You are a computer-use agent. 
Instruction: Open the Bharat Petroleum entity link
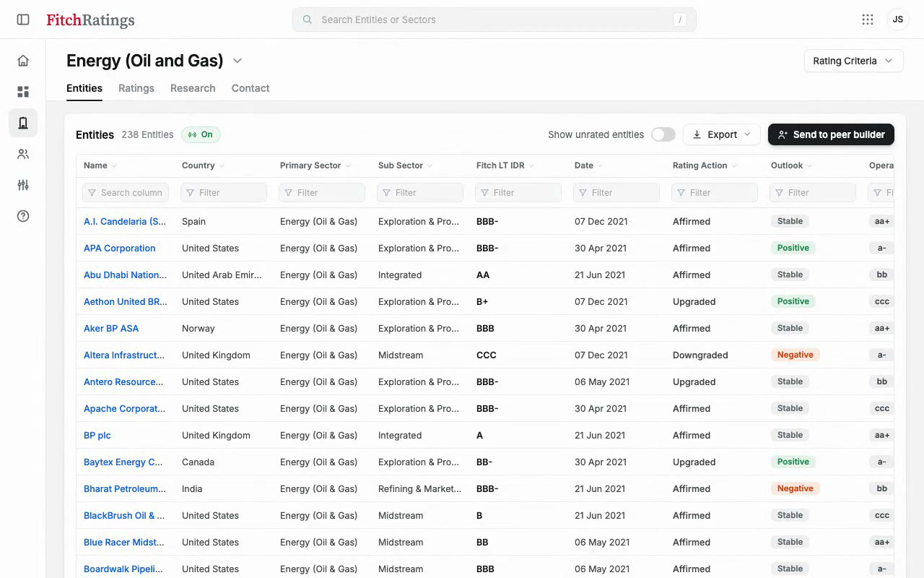[125, 488]
